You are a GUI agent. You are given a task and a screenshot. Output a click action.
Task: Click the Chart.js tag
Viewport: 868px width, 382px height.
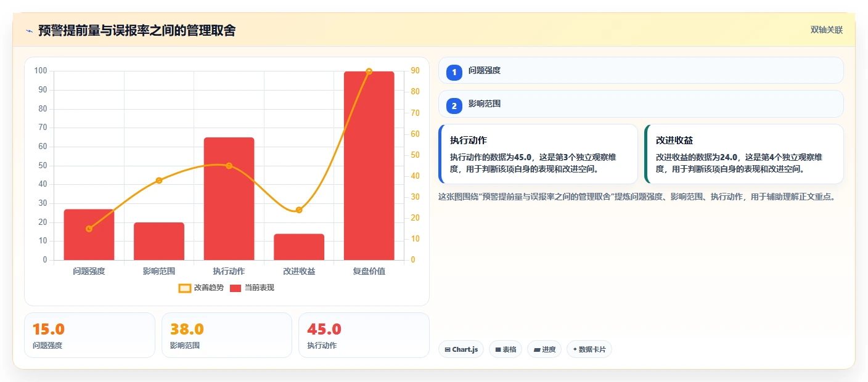coord(461,349)
